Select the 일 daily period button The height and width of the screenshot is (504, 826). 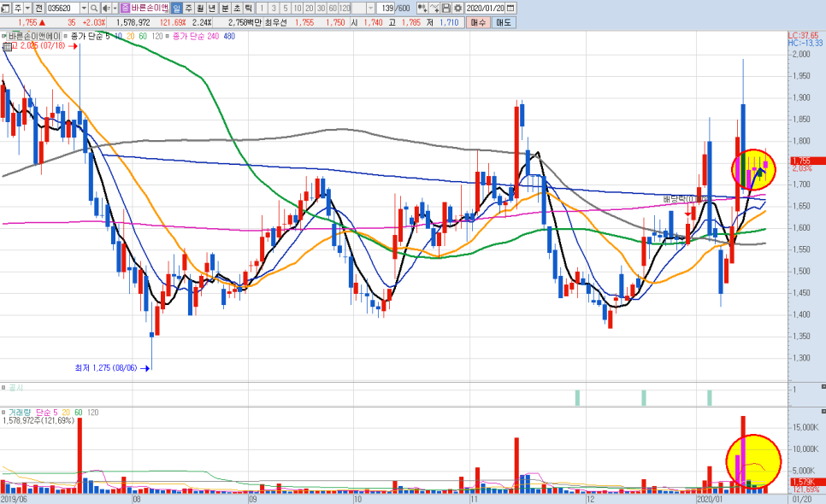176,8
